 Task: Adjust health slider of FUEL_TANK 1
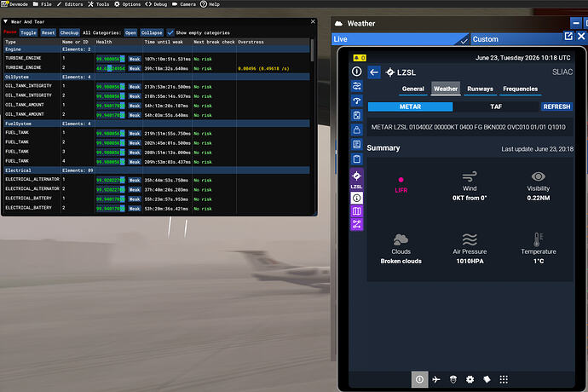pos(111,134)
